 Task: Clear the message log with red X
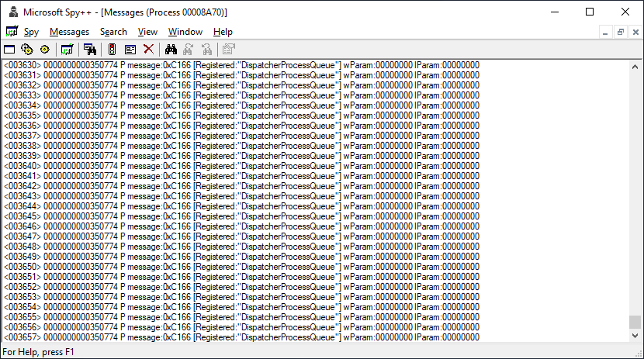click(x=148, y=49)
